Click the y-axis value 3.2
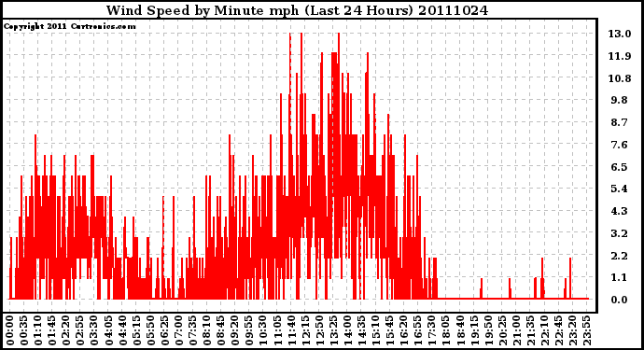Viewport: 644px width, 350px height. click(620, 233)
